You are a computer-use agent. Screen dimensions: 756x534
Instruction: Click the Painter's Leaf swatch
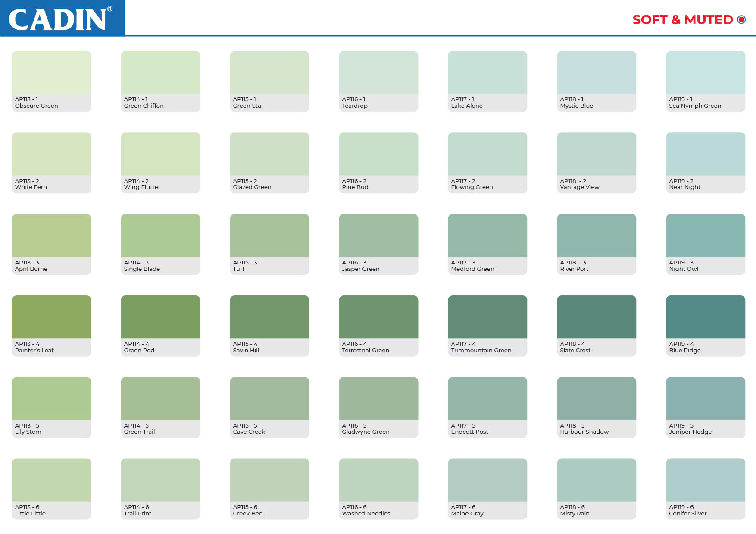pos(51,317)
